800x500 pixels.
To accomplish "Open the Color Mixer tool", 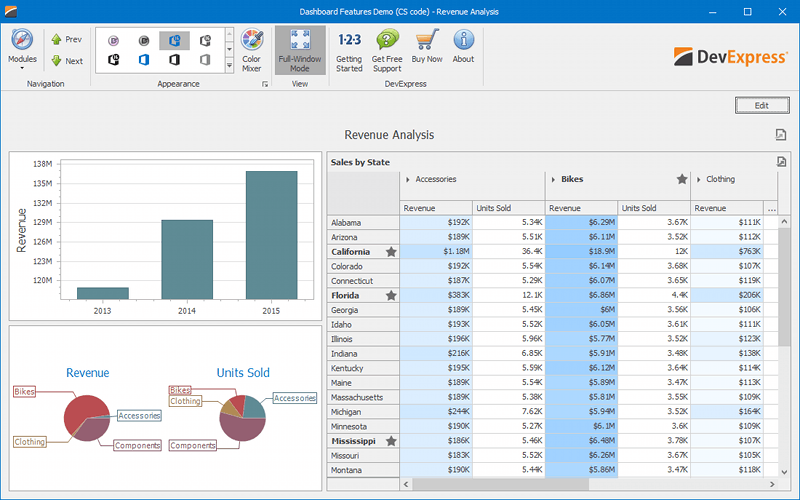I will click(251, 51).
